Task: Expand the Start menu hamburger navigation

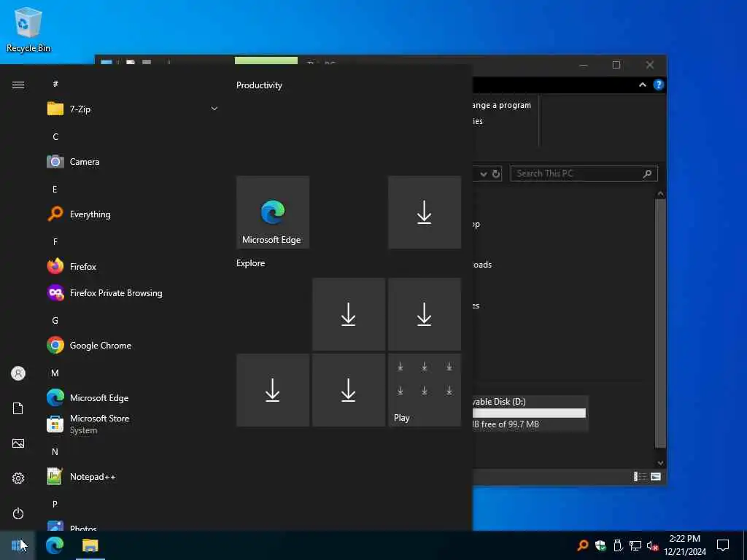Action: [x=18, y=85]
